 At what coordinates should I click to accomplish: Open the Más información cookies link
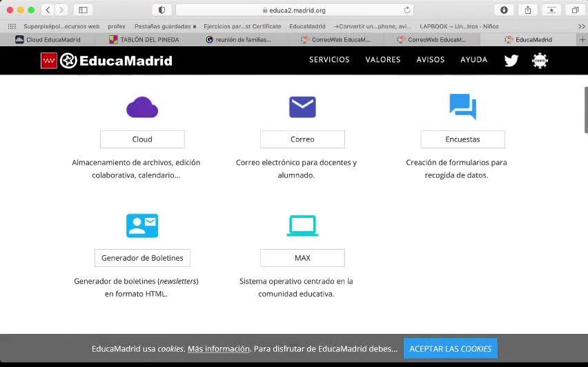pos(219,348)
